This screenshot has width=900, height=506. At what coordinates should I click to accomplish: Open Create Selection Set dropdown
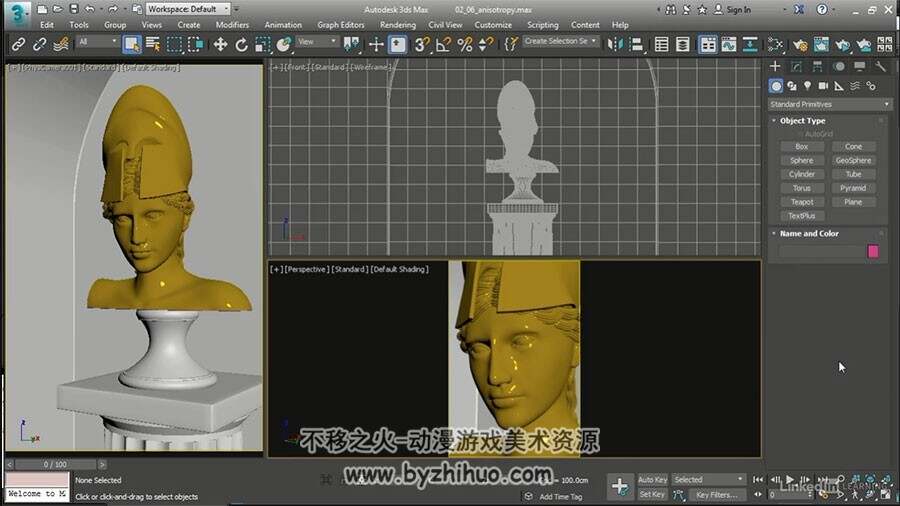pos(561,41)
